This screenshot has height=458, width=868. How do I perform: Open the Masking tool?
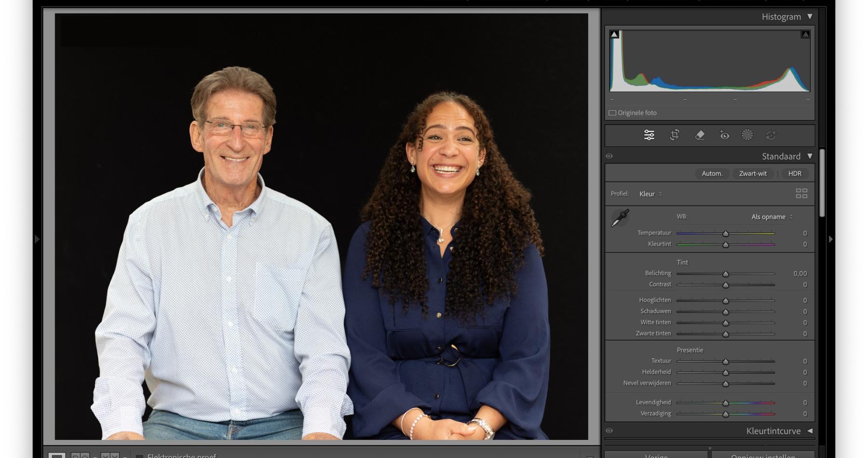point(747,135)
